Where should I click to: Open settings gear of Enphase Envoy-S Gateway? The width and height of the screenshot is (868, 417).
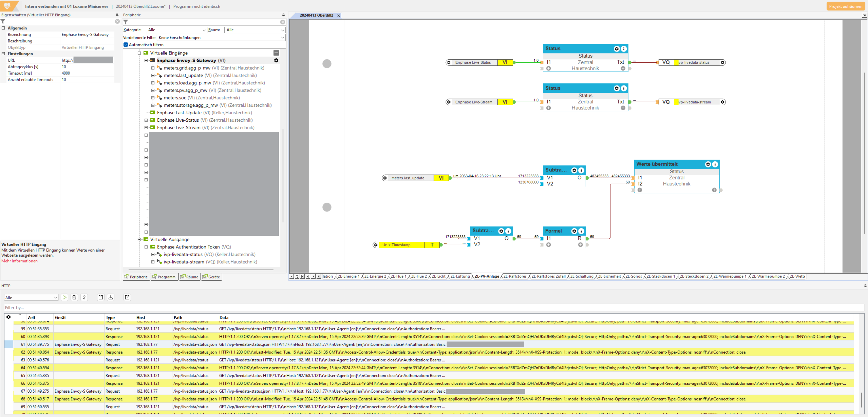(276, 61)
